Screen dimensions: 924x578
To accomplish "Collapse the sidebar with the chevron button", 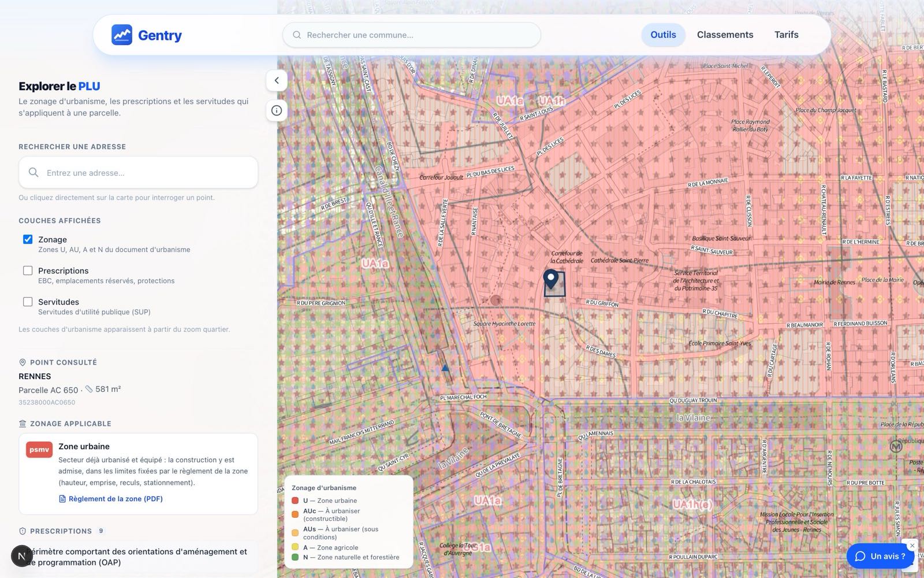I will click(277, 80).
